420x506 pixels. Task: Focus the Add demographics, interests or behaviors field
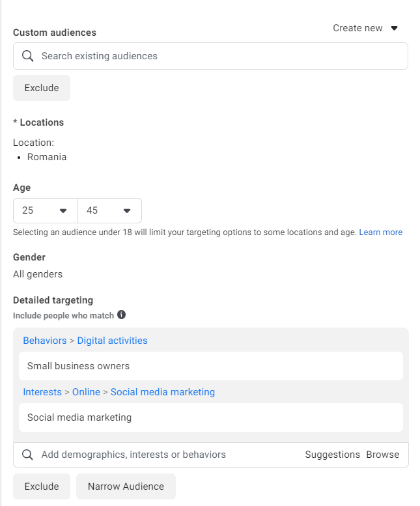tap(163, 455)
